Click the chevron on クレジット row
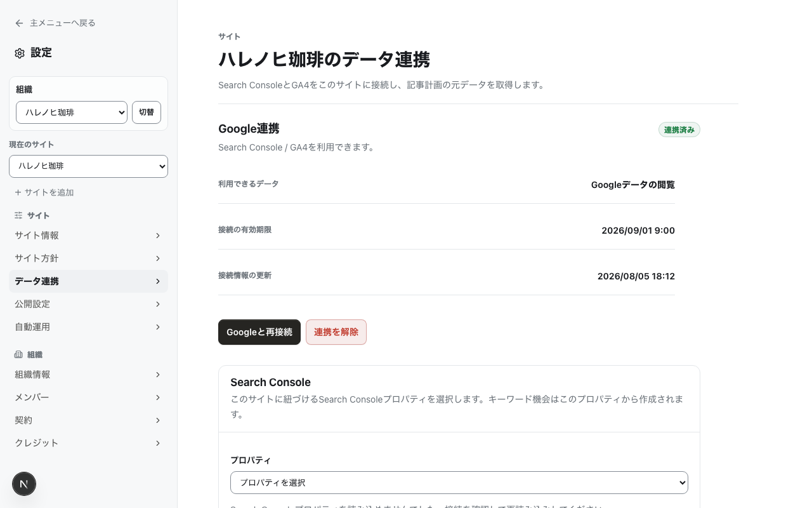Screen dimensions: 812x508 click(x=158, y=443)
